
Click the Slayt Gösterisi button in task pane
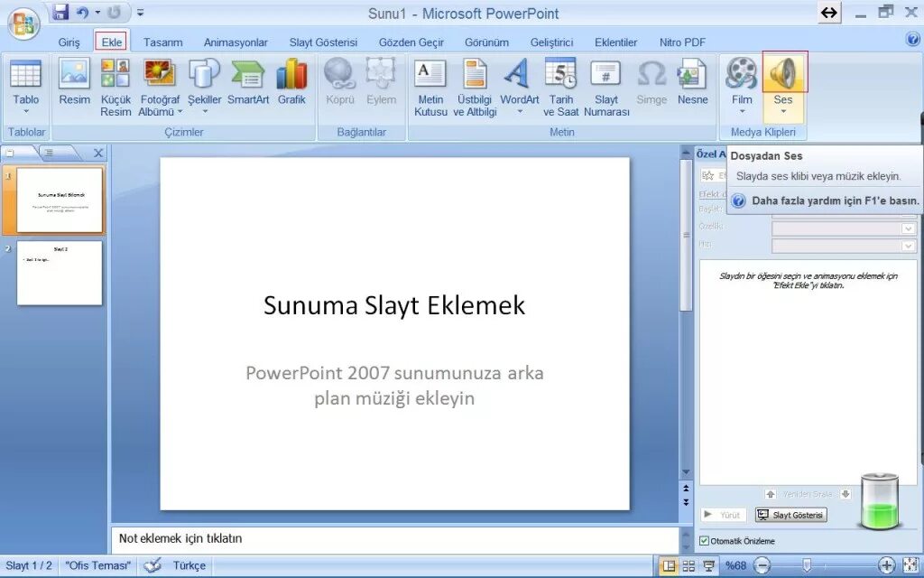coord(791,515)
